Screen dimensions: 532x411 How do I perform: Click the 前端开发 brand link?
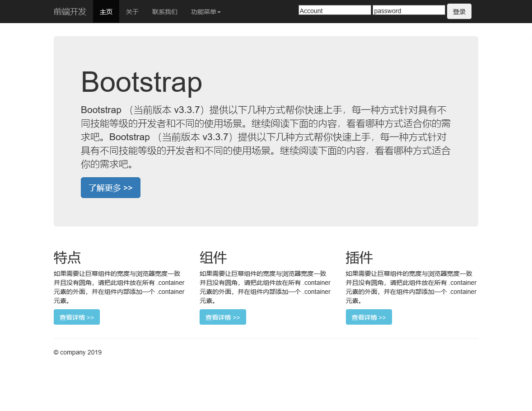pyautogui.click(x=70, y=12)
